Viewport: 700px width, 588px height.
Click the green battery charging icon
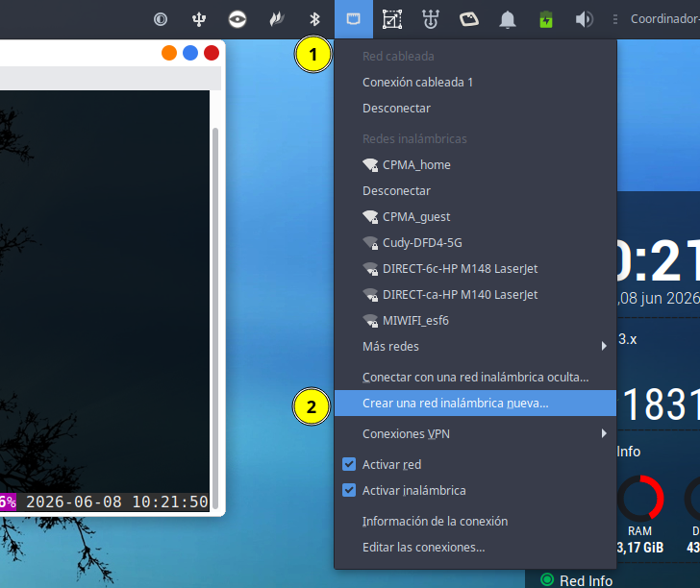point(546,19)
